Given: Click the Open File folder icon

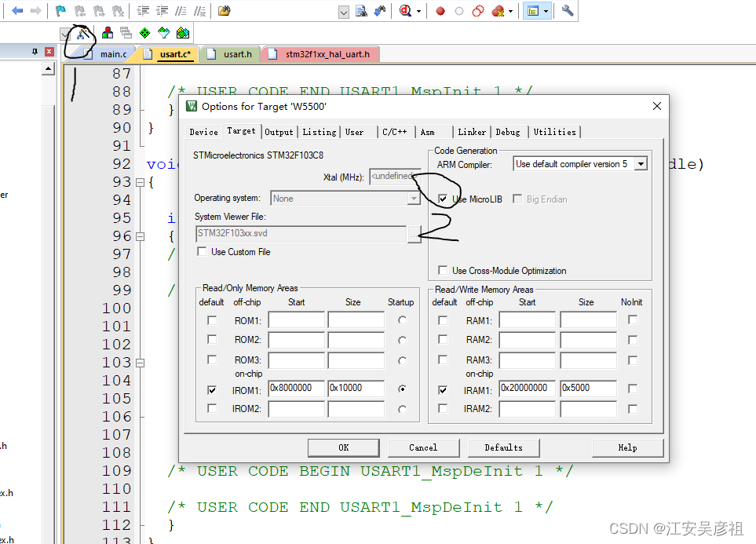Looking at the screenshot, I should (225, 11).
